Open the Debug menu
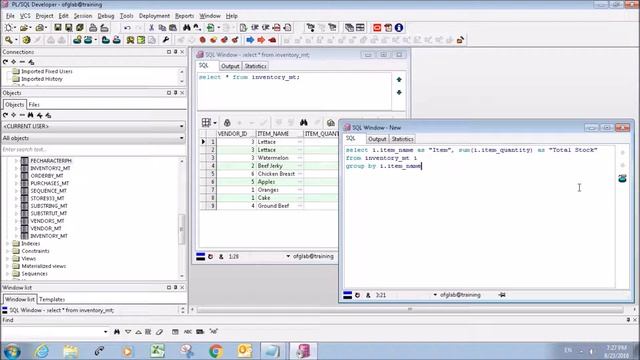This screenshot has height=360, width=640. (x=106, y=16)
